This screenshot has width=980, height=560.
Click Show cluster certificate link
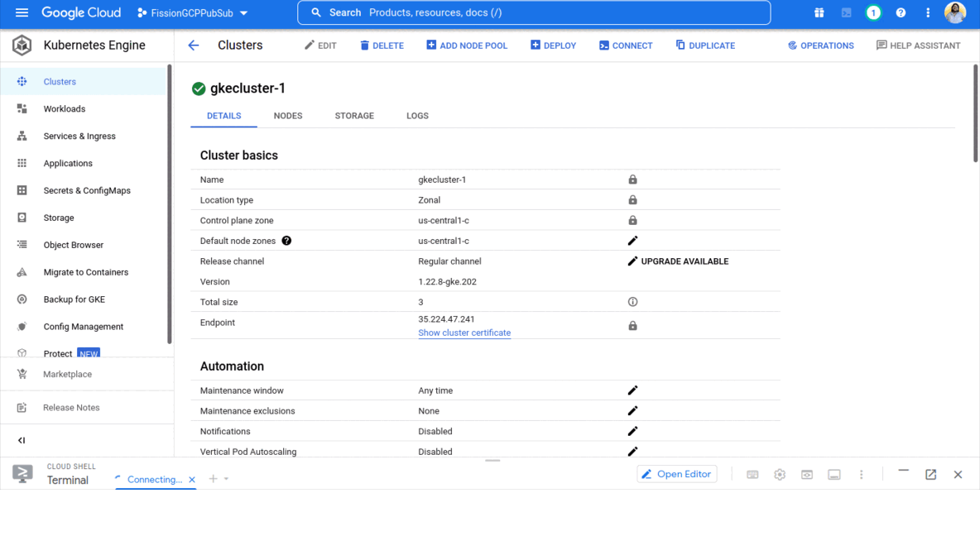pos(464,333)
